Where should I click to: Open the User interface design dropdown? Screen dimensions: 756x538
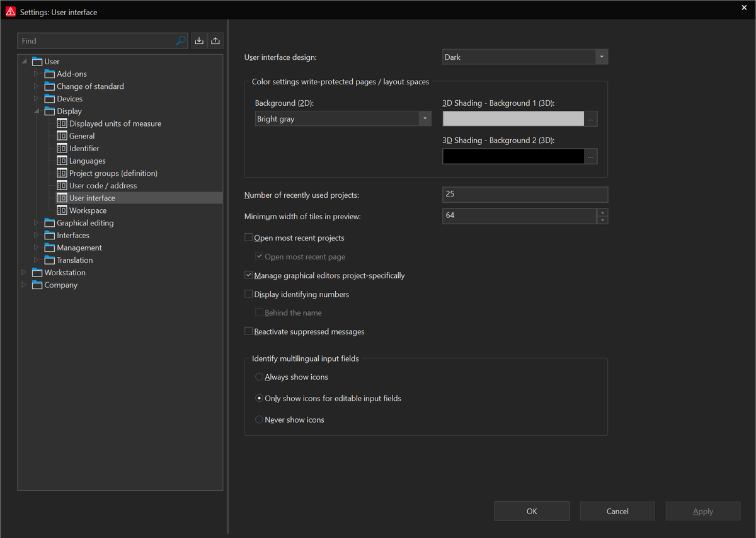tap(602, 57)
